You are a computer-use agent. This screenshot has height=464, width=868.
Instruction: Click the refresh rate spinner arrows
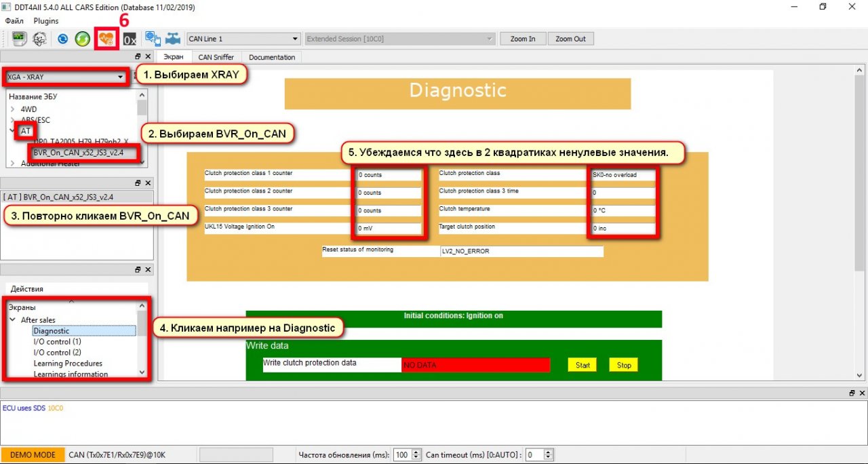(x=416, y=455)
